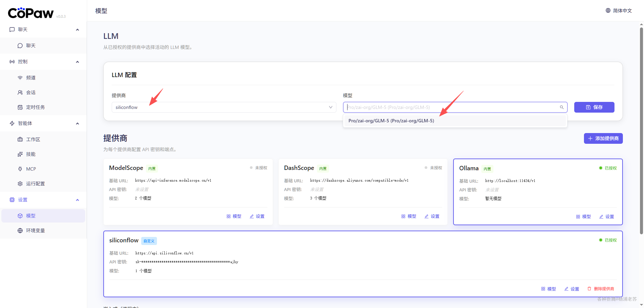Viewport: 644px width, 308px height.
Task: Click the message icon of 聊天 section header
Action: pyautogui.click(x=12, y=29)
